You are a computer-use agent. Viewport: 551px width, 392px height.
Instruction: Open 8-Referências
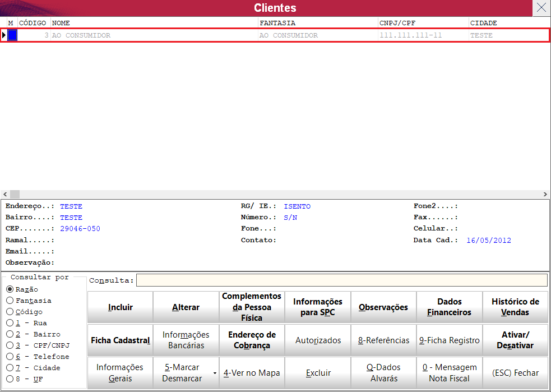coord(383,340)
